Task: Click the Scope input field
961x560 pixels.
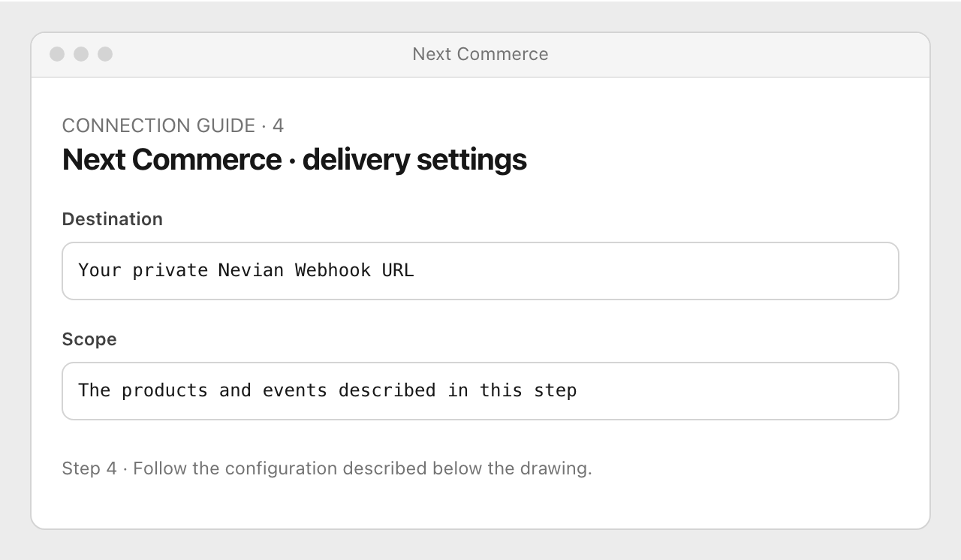Action: coord(480,391)
